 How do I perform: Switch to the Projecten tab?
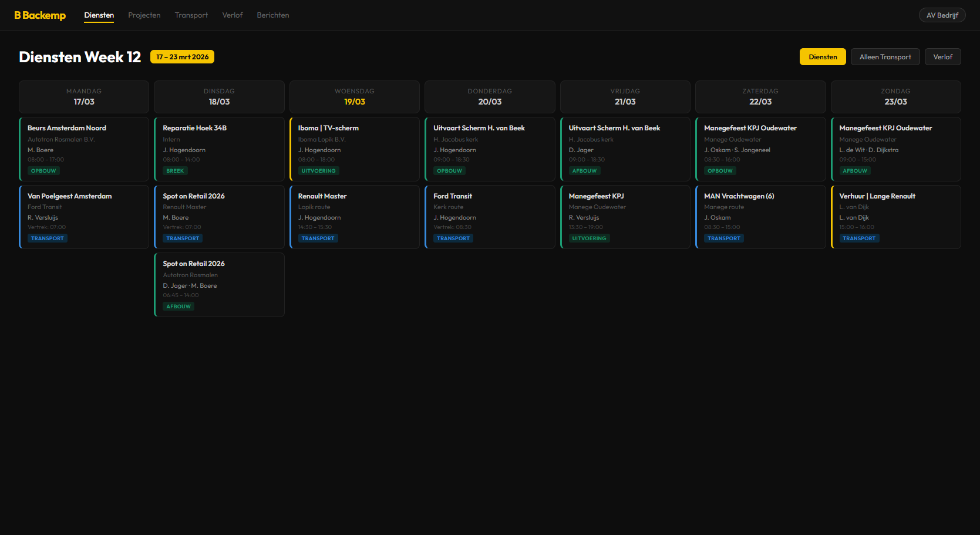[144, 15]
